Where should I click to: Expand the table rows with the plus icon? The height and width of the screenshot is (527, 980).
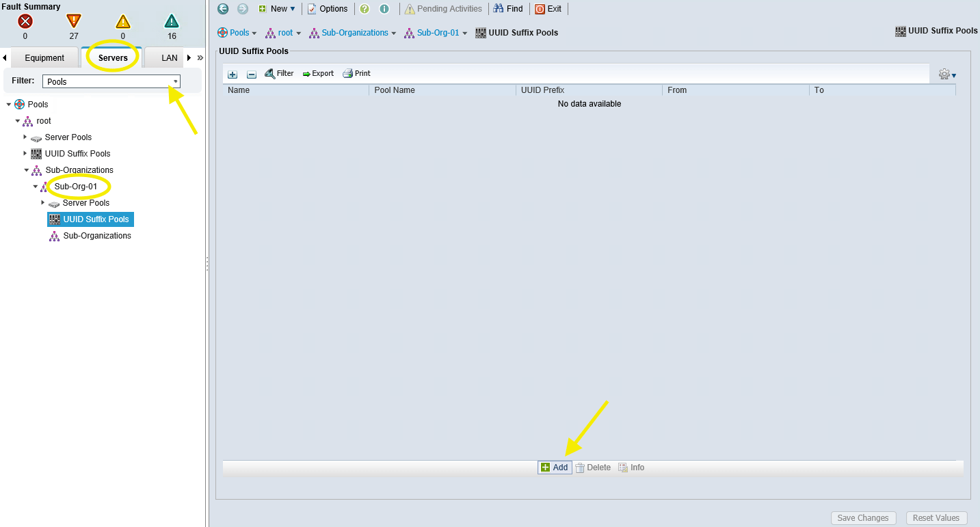tap(232, 73)
